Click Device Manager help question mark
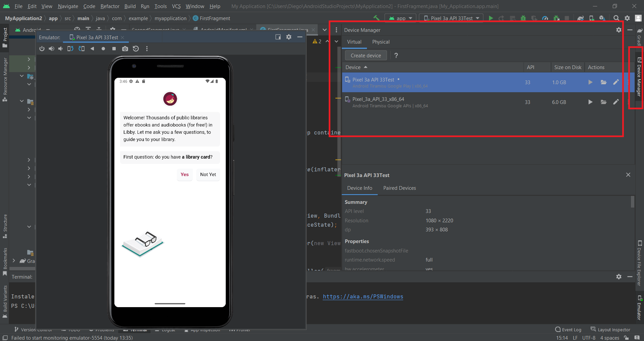Screen dimensions: 644x341 tap(396, 55)
